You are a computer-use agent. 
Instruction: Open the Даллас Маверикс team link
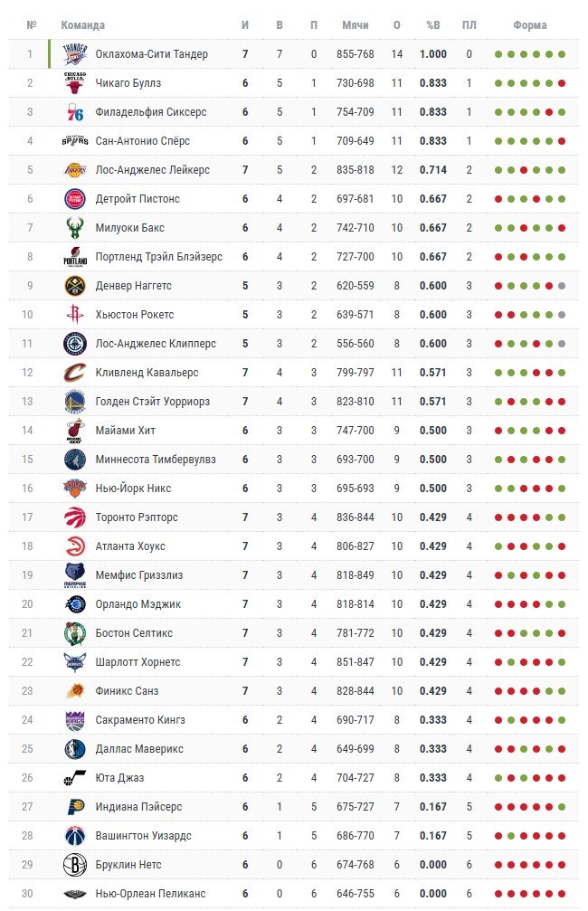[x=139, y=749]
